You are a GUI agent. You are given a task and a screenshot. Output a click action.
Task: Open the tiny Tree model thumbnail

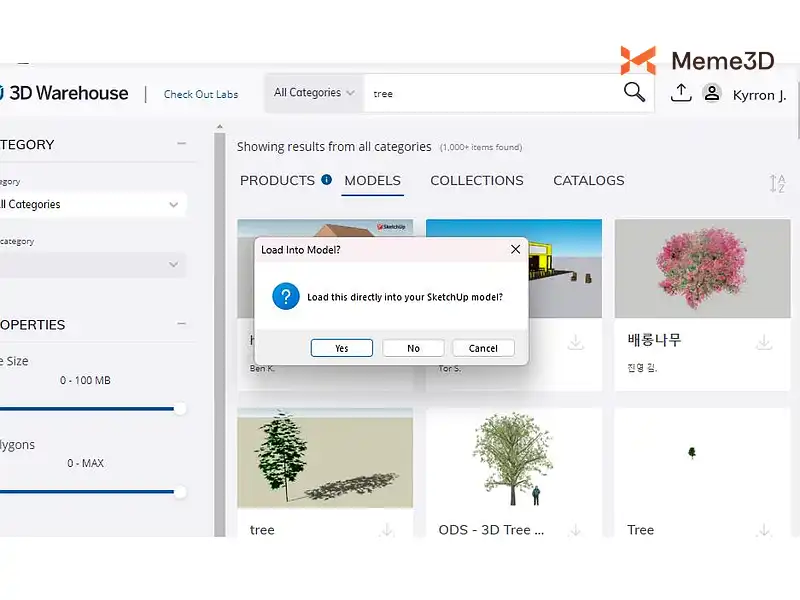pos(703,458)
